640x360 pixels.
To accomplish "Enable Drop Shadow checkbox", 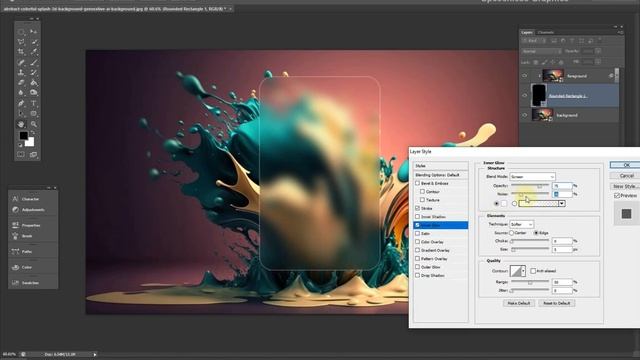I will click(418, 276).
